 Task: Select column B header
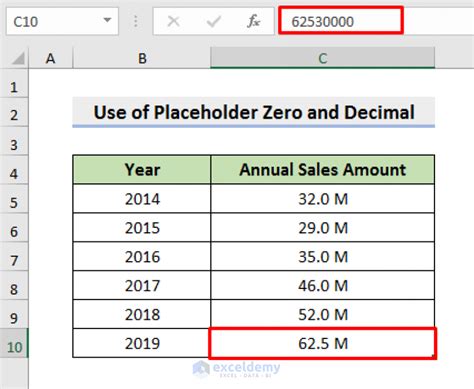[142, 59]
